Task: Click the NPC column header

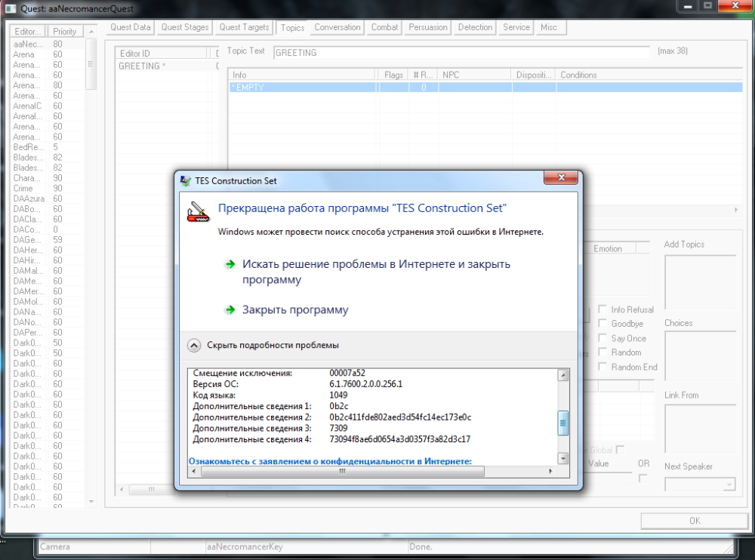Action: 474,75
